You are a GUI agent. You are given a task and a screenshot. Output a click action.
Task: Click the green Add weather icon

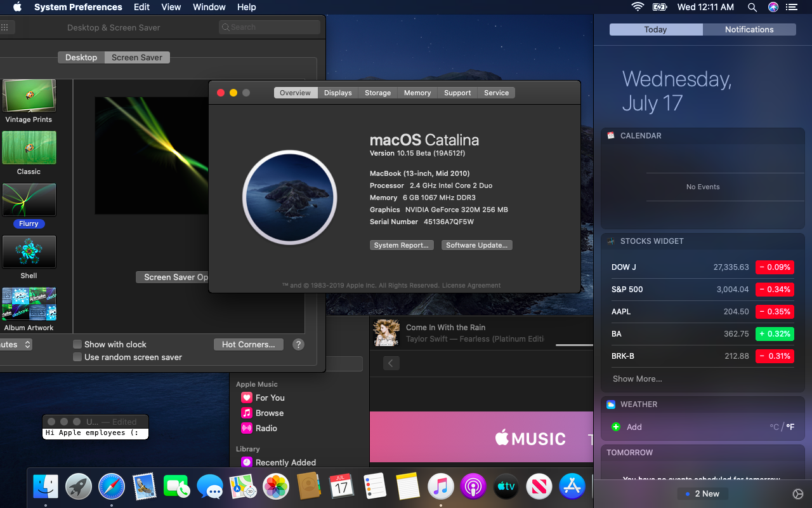coord(615,427)
